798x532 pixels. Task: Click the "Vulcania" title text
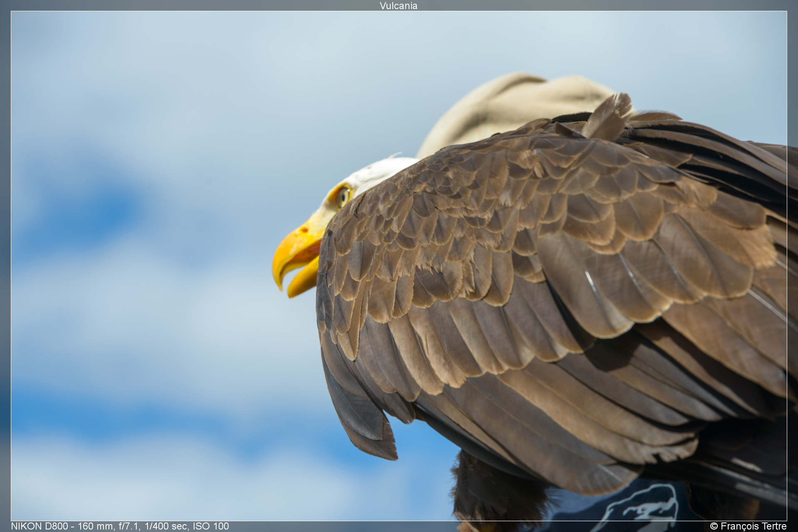pyautogui.click(x=398, y=6)
